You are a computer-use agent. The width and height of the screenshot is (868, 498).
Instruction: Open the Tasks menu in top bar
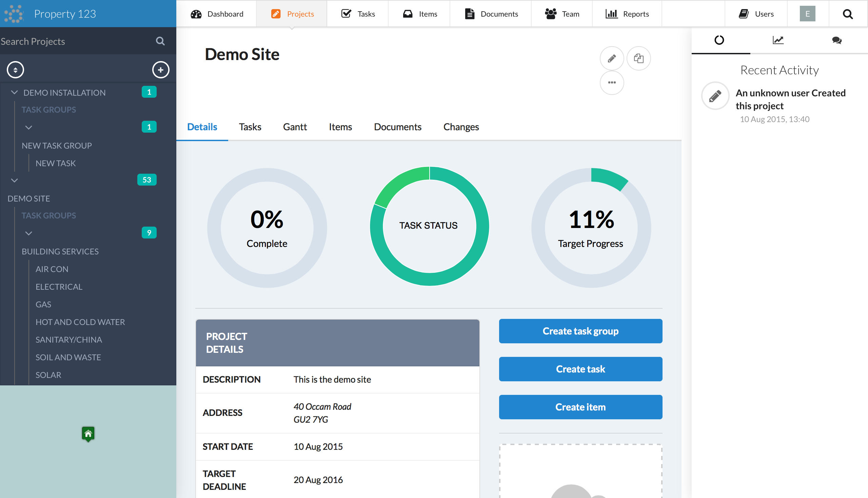point(358,14)
